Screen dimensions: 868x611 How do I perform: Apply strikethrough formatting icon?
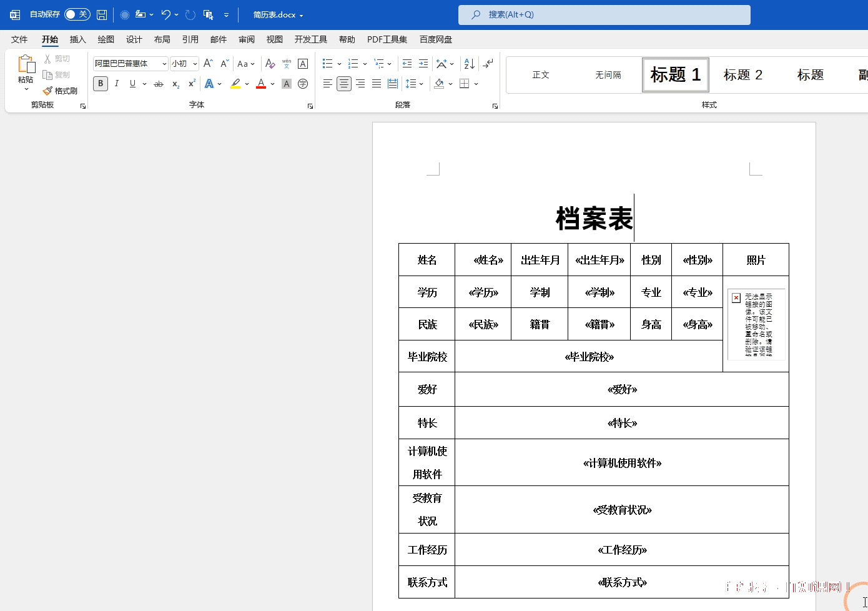tap(159, 84)
